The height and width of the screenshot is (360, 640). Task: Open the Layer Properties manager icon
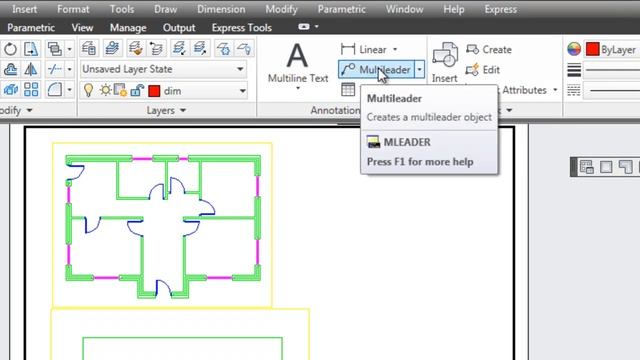[89, 48]
